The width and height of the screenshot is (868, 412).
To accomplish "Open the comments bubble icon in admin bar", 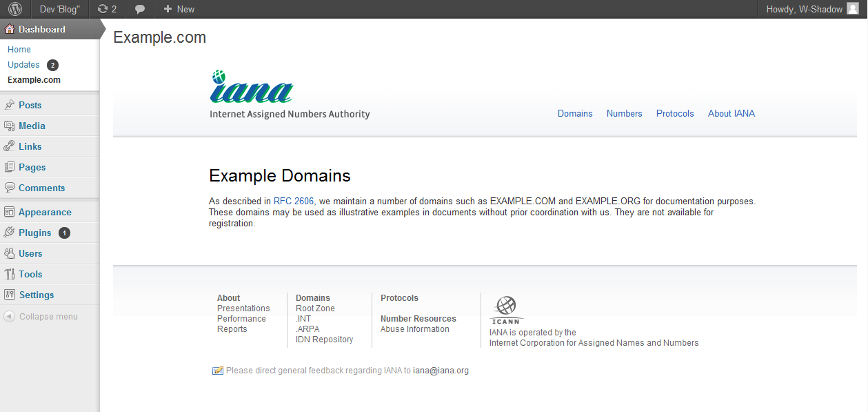I will click(x=139, y=10).
